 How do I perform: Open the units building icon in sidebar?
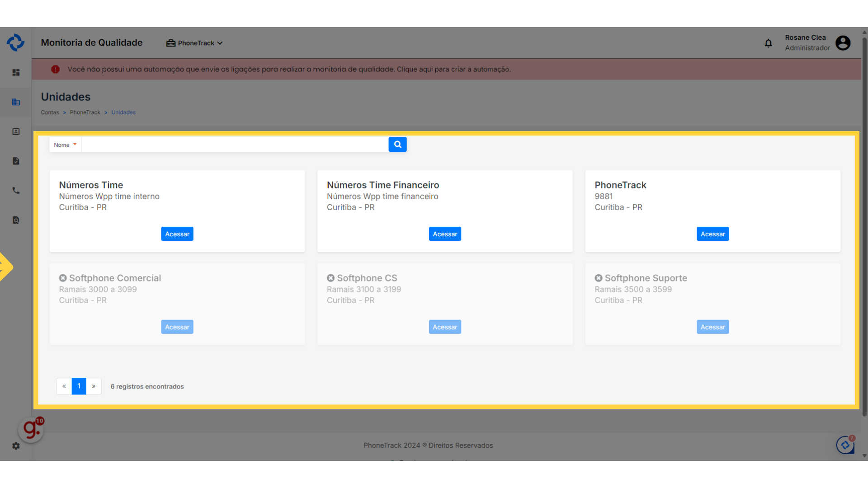[x=16, y=102]
